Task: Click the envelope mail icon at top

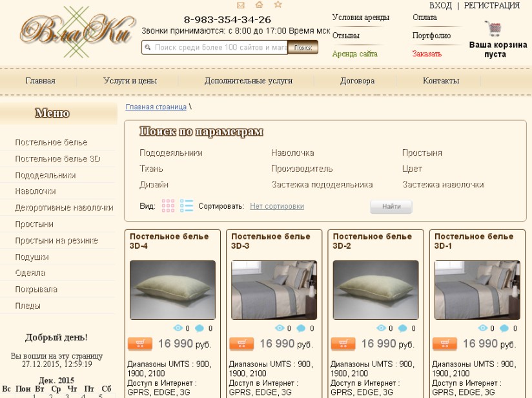Action: [241, 5]
